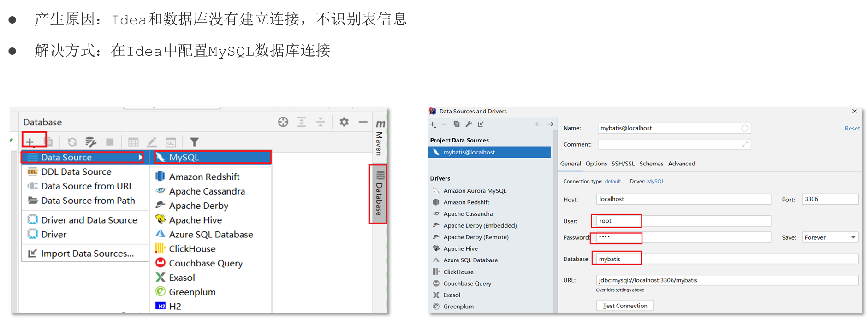Select Apache Hive in submenu
The width and height of the screenshot is (868, 319).
tap(211, 220)
